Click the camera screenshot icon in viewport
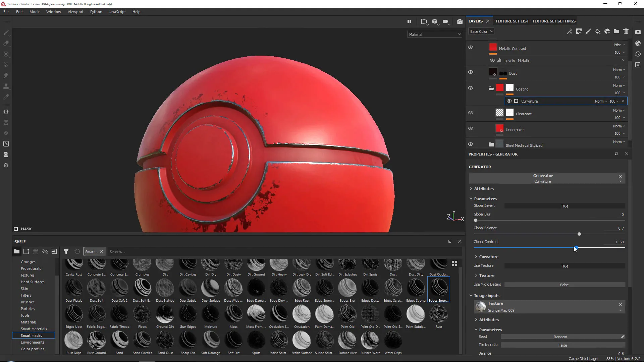 coord(460,21)
